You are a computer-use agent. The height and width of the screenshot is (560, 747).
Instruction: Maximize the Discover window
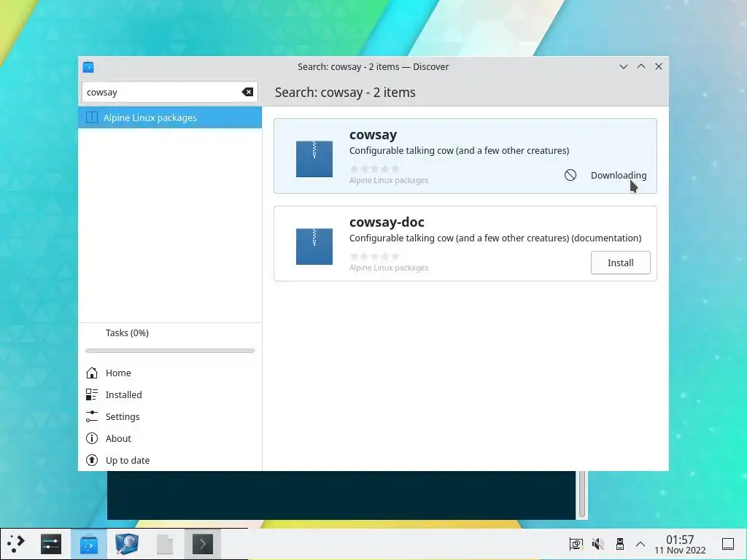pos(641,66)
